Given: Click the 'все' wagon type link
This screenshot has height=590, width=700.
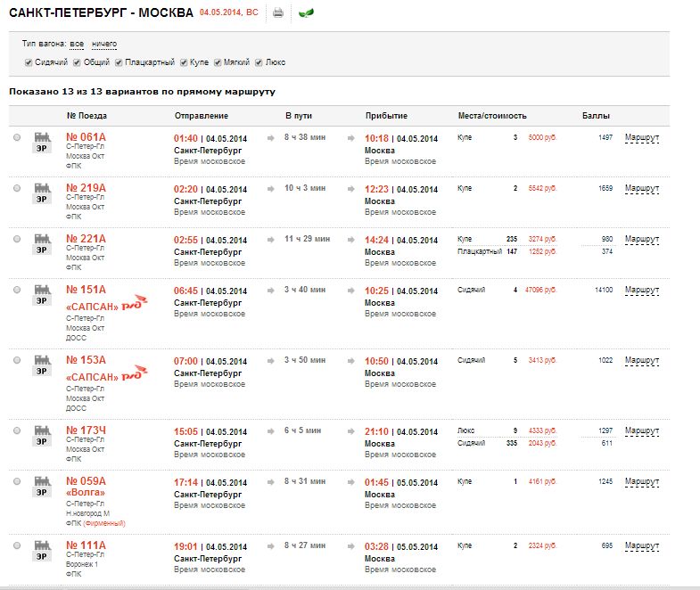Looking at the screenshot, I should [x=77, y=44].
